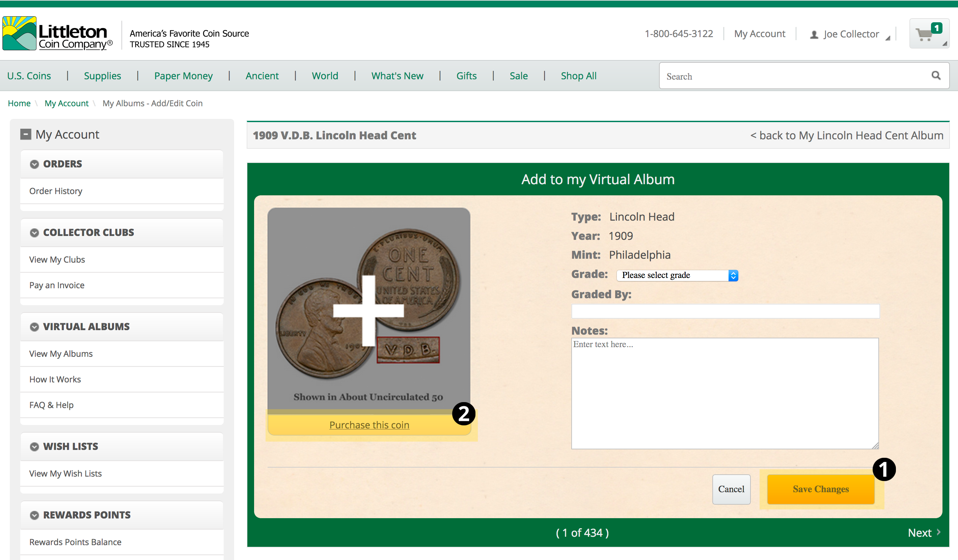Open the Ancient menu

point(262,76)
